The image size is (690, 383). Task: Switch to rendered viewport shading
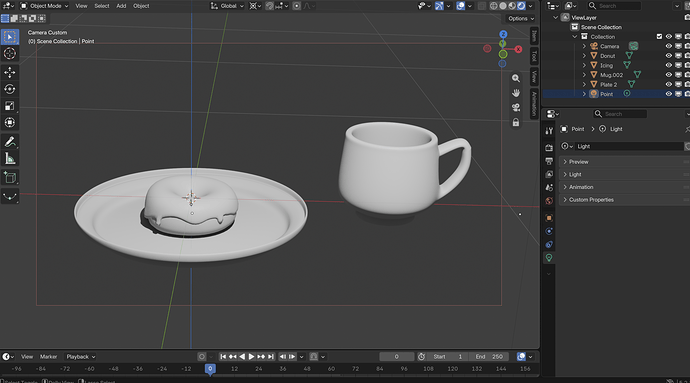click(521, 6)
